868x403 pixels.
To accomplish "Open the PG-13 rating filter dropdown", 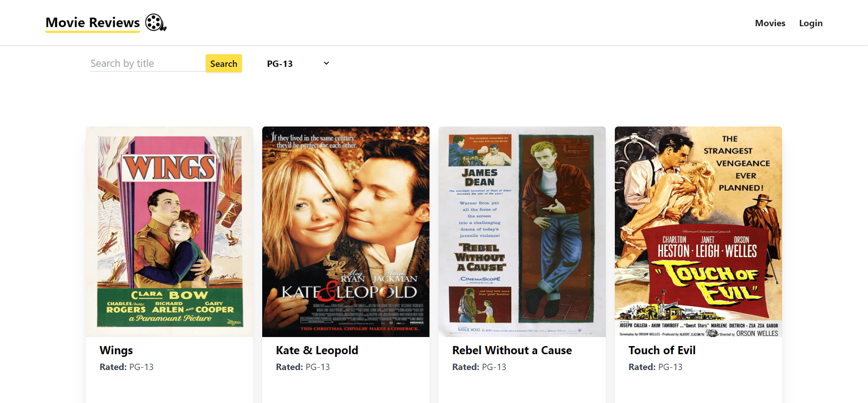I will click(297, 64).
